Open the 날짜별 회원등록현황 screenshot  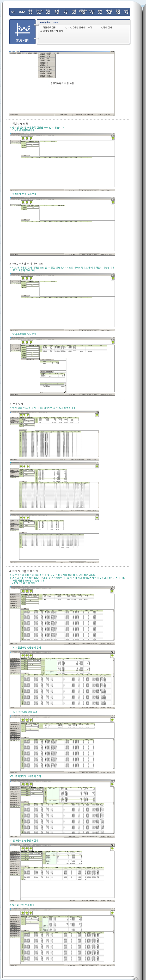click(x=62, y=162)
